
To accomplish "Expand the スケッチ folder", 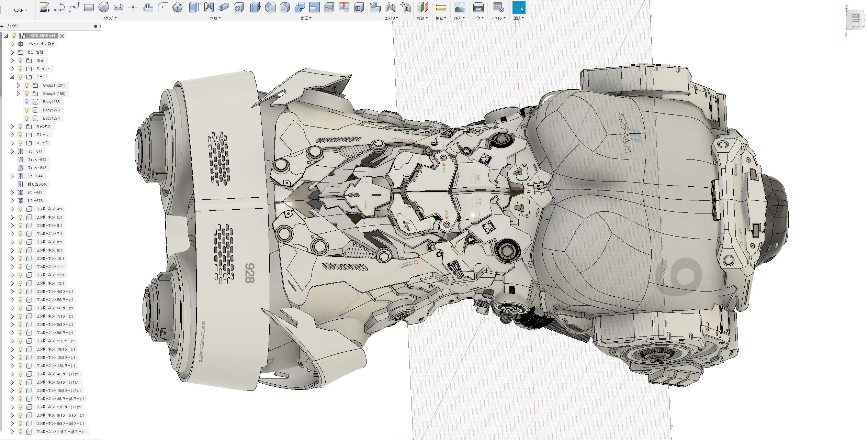I will [x=12, y=143].
